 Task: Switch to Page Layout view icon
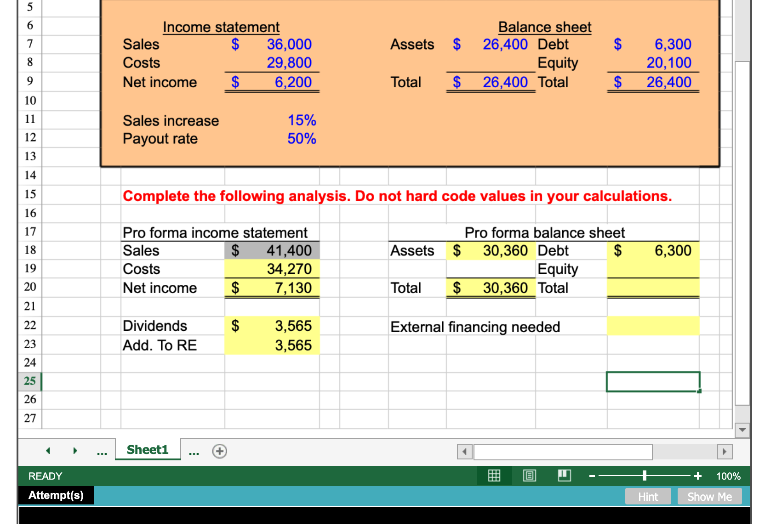(x=529, y=475)
